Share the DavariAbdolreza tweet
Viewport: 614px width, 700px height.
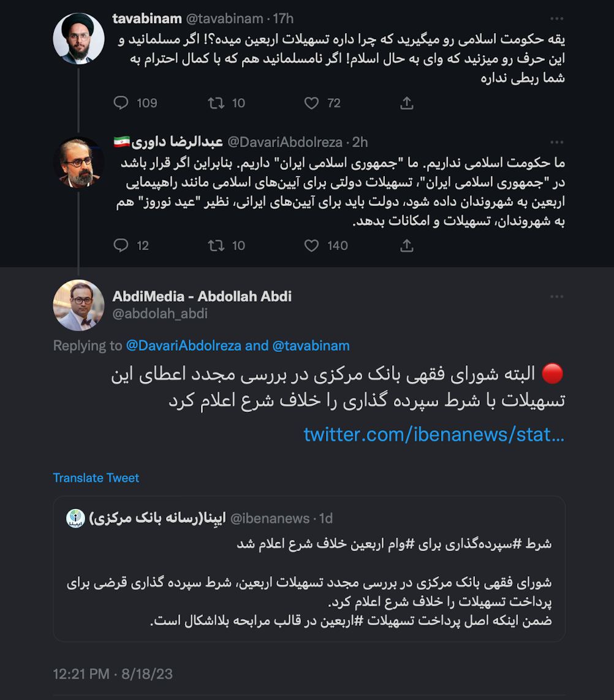(x=406, y=246)
